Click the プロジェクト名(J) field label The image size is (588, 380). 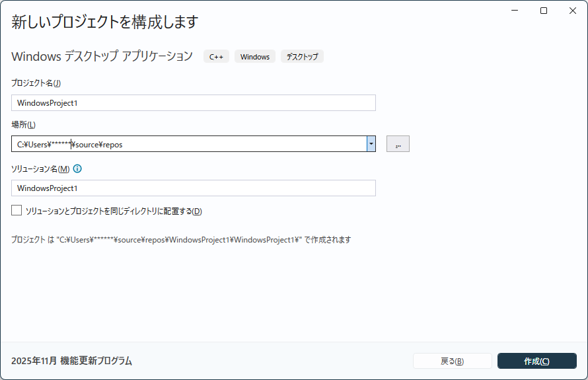point(36,83)
